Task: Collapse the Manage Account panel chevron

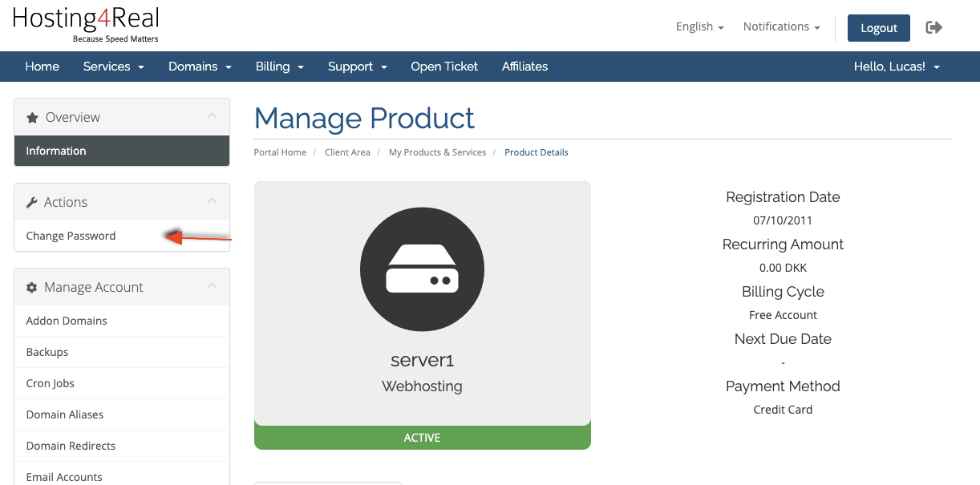Action: [212, 286]
